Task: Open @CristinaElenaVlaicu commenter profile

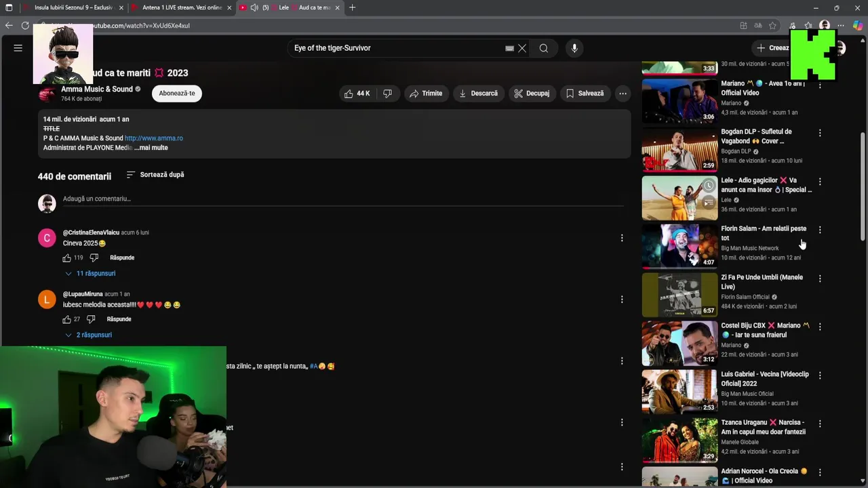Action: (x=91, y=232)
